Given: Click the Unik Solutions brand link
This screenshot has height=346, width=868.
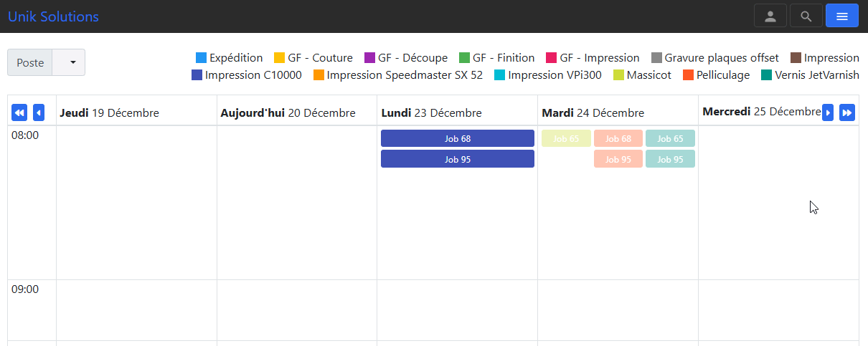Looking at the screenshot, I should coord(53,16).
